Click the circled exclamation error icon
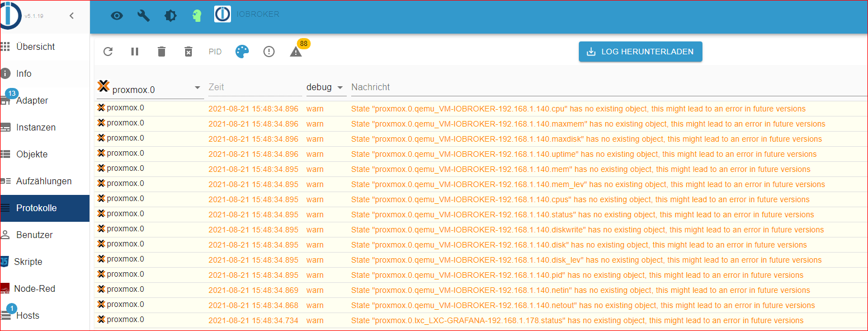This screenshot has height=331, width=868. click(x=269, y=52)
